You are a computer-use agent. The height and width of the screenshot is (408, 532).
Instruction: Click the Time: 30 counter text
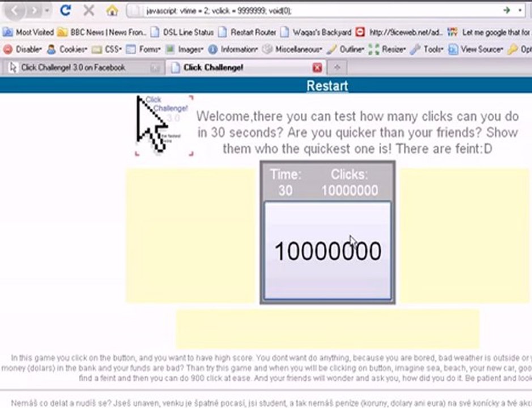[x=286, y=182]
